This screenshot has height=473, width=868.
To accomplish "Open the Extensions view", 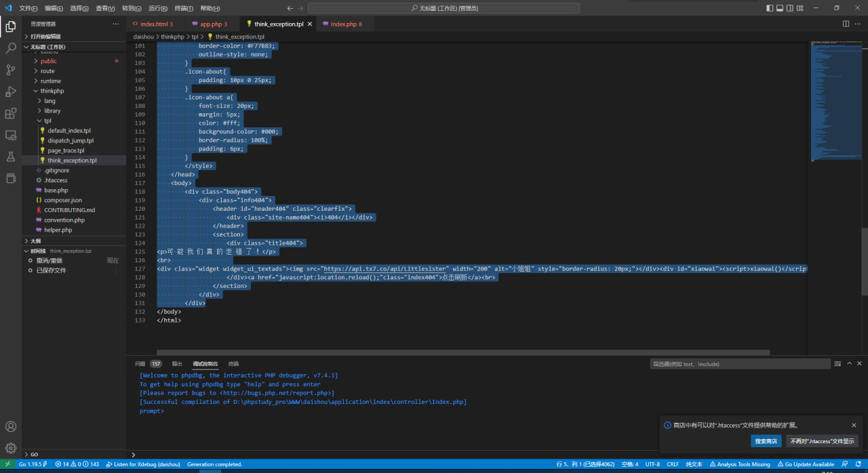I will coord(11,113).
